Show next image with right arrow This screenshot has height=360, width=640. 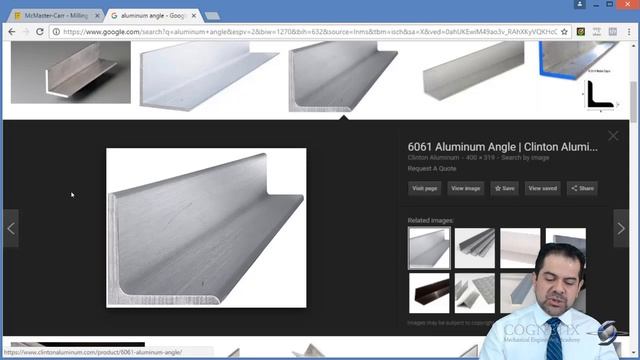[x=621, y=229]
